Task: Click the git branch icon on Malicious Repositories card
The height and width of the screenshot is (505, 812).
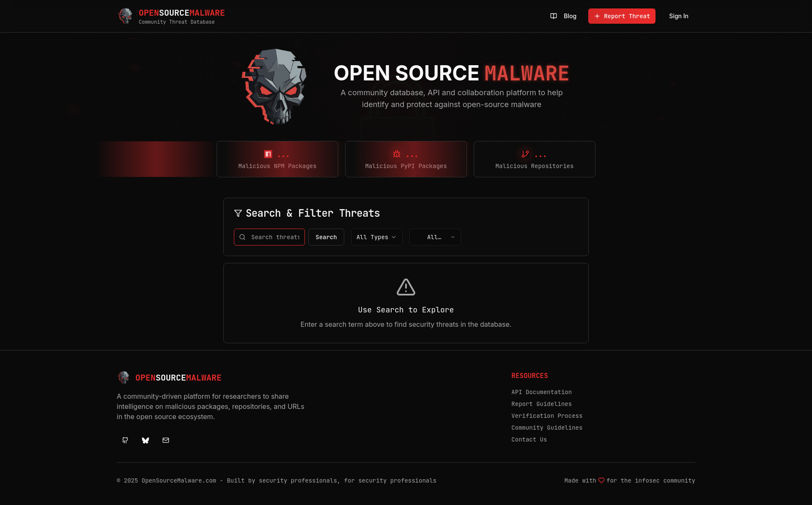Action: point(525,154)
